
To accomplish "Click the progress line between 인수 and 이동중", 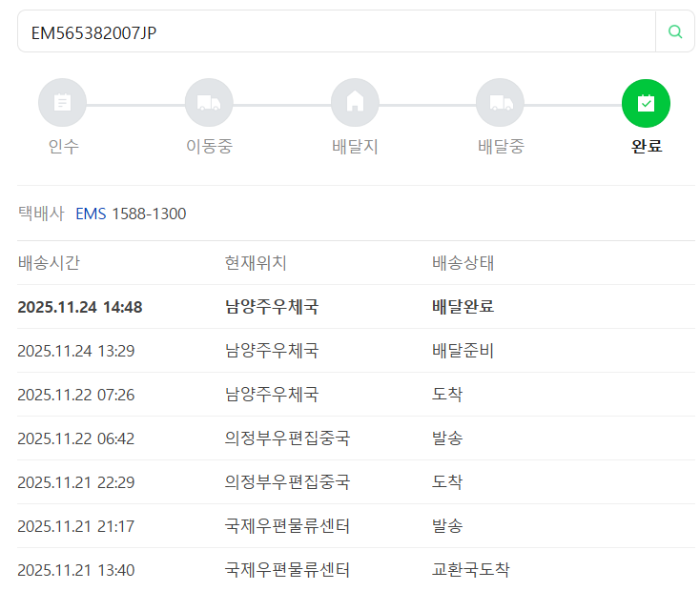I will tap(135, 104).
